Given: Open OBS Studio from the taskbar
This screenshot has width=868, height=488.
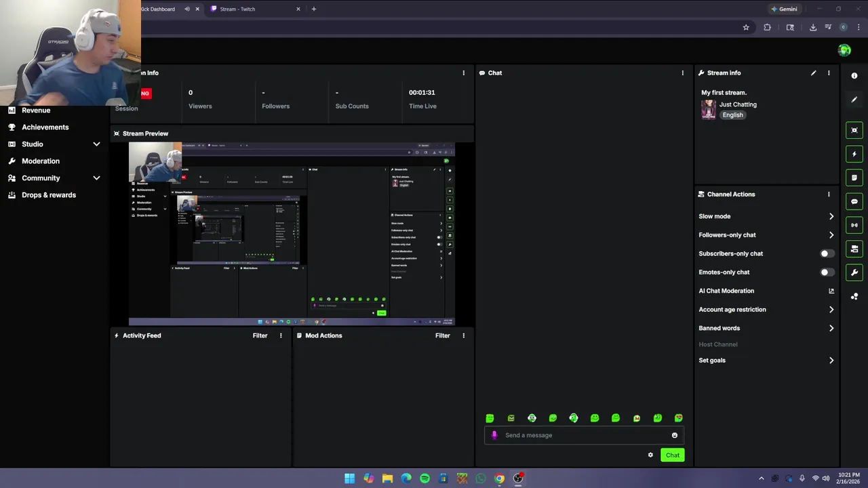Looking at the screenshot, I should pos(518,479).
